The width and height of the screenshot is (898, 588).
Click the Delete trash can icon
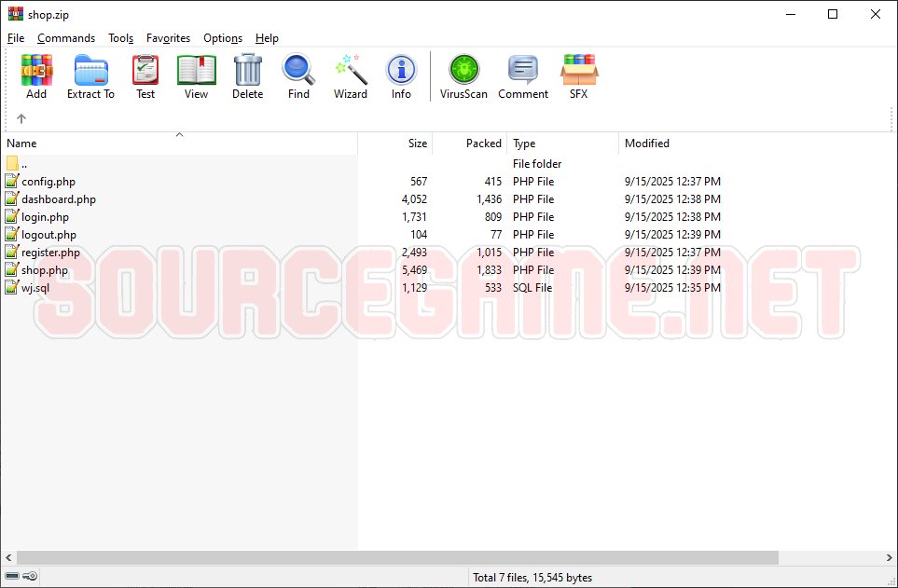click(247, 75)
